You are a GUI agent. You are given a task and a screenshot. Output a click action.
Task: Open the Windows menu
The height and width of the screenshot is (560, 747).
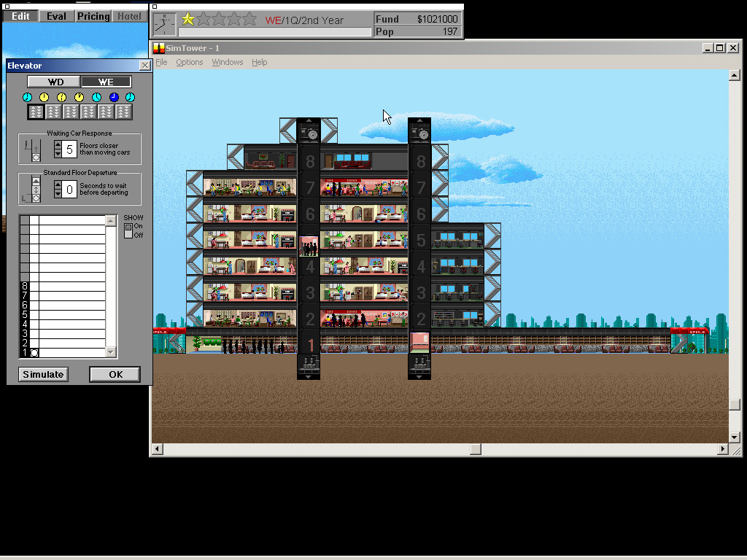point(228,62)
